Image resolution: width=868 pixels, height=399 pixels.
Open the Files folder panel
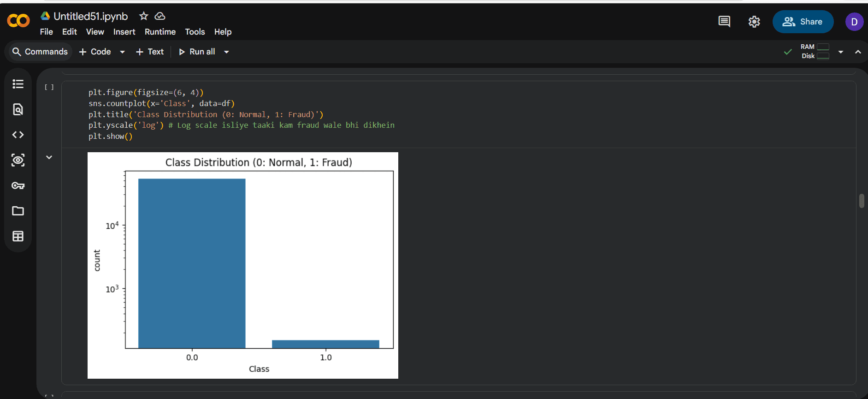point(18,211)
